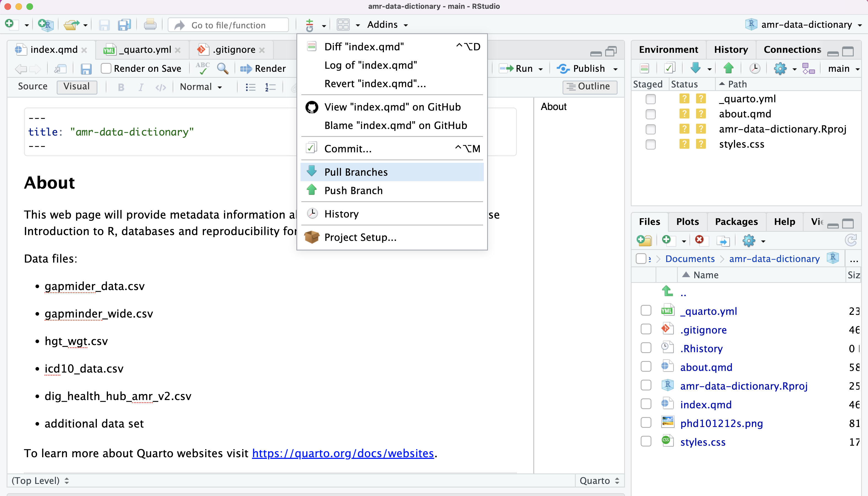Click the show in new window icon
The width and height of the screenshot is (868, 496).
(61, 69)
